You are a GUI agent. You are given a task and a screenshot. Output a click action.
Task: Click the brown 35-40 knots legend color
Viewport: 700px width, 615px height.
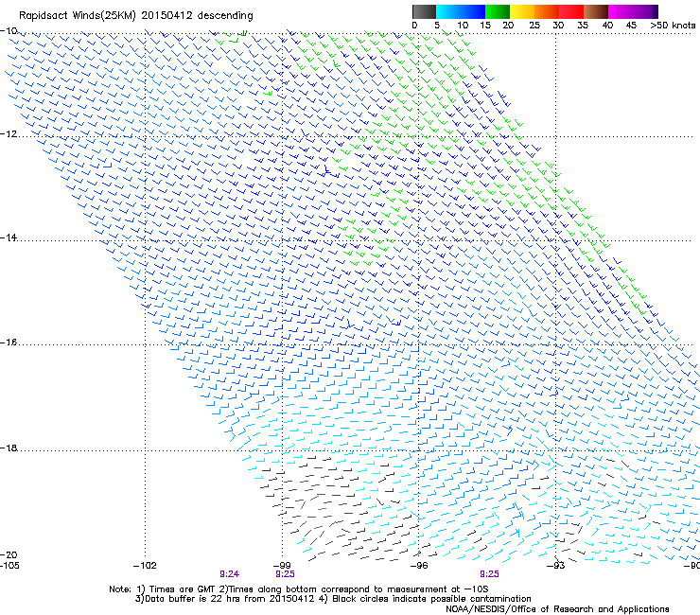point(596,11)
